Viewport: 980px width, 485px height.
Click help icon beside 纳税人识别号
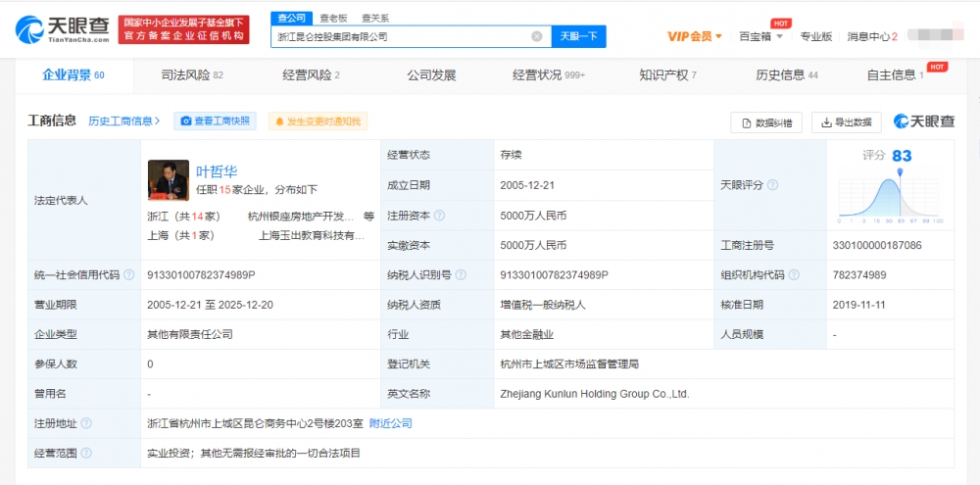click(462, 275)
